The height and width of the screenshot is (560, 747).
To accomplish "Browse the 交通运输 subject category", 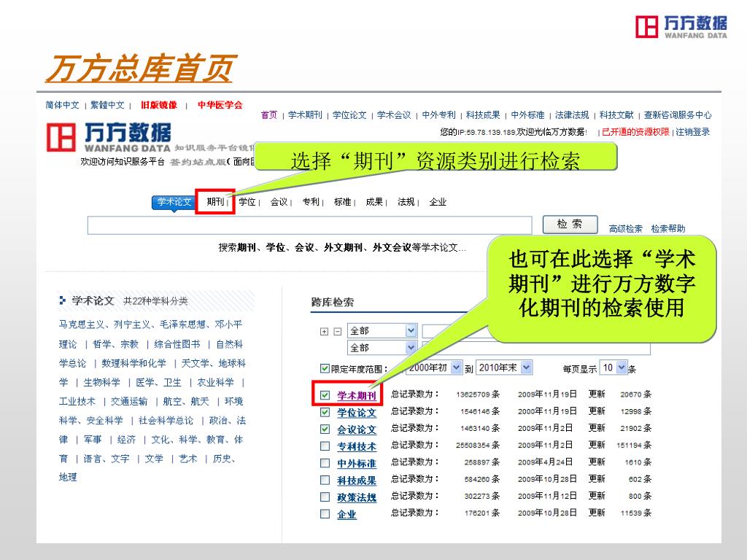I will tap(129, 402).
